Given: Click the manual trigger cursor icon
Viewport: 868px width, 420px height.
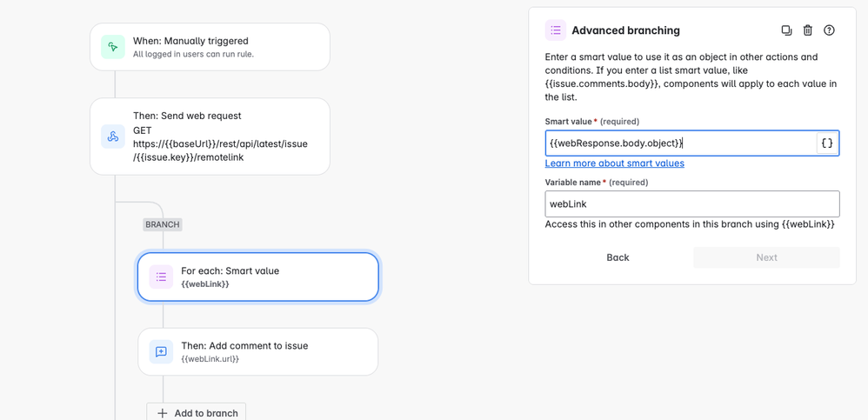Looking at the screenshot, I should pyautogui.click(x=113, y=47).
